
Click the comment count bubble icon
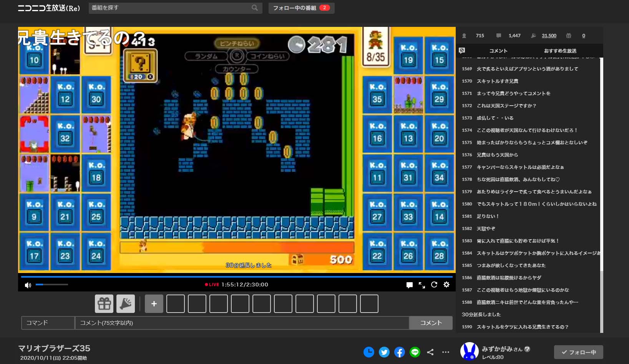[498, 36]
